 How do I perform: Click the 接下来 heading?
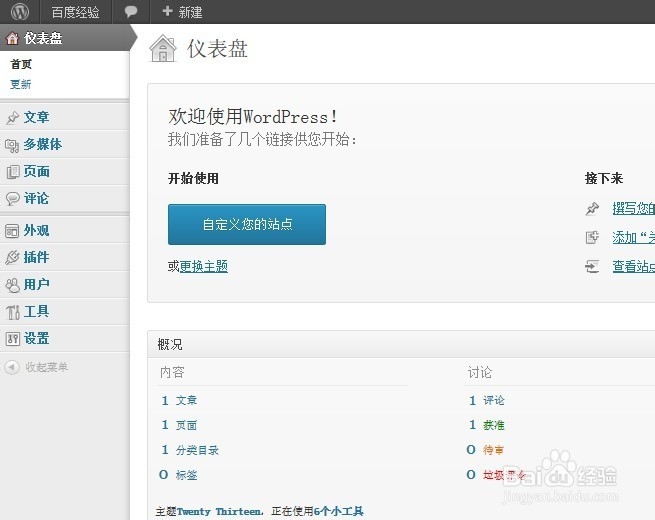pos(604,178)
